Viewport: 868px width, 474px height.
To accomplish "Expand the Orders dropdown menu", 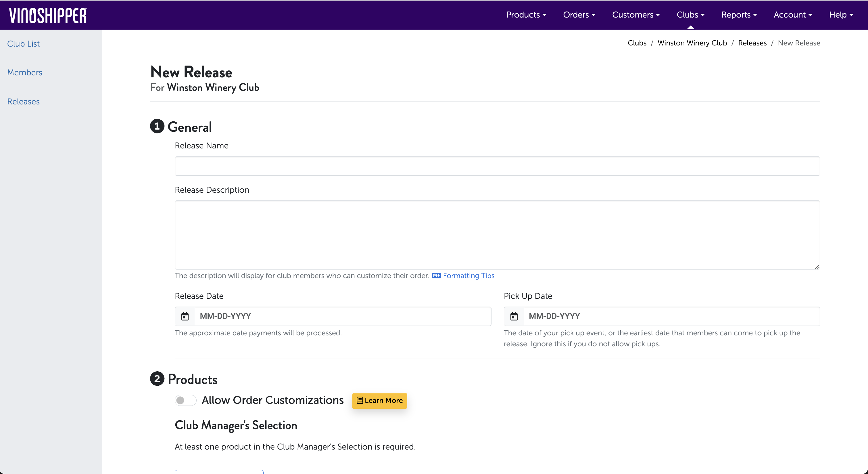I will pos(579,15).
